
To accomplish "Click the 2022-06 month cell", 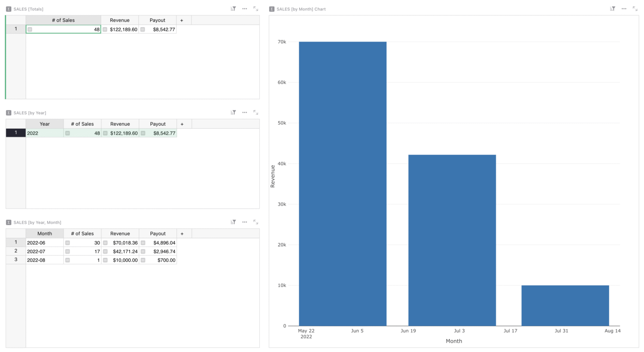I will tap(45, 243).
